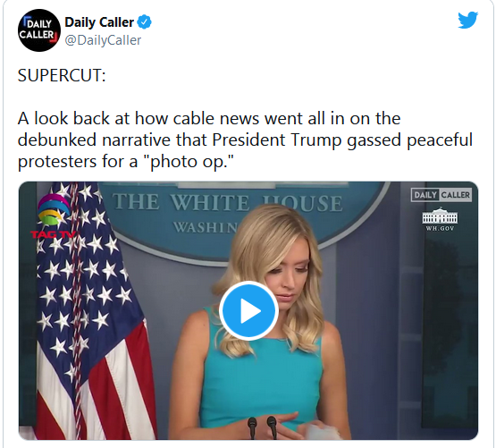The width and height of the screenshot is (496, 448).
Task: Visit the @DailyCaller handle link
Action: 103,40
